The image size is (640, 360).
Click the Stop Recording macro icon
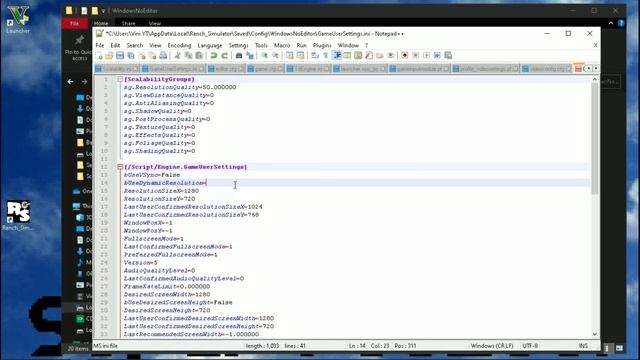pyautogui.click(x=416, y=56)
